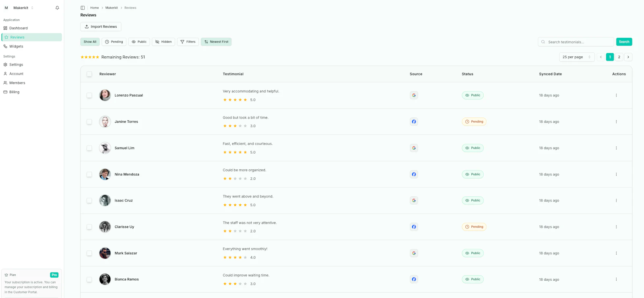Open the Filters dropdown
644x298 pixels.
click(188, 42)
